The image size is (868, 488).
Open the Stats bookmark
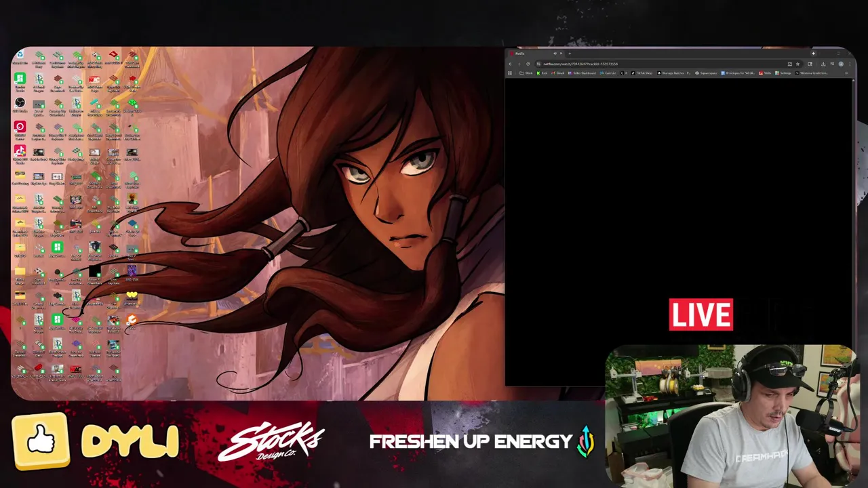[765, 73]
